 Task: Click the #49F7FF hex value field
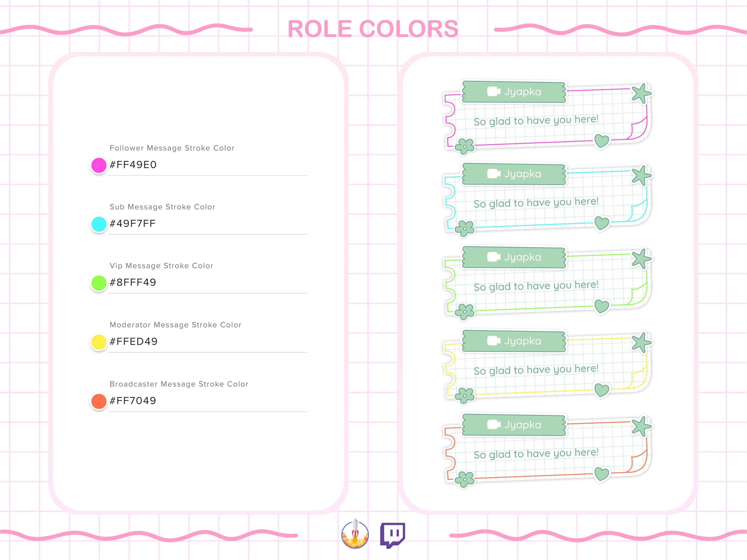pos(207,224)
